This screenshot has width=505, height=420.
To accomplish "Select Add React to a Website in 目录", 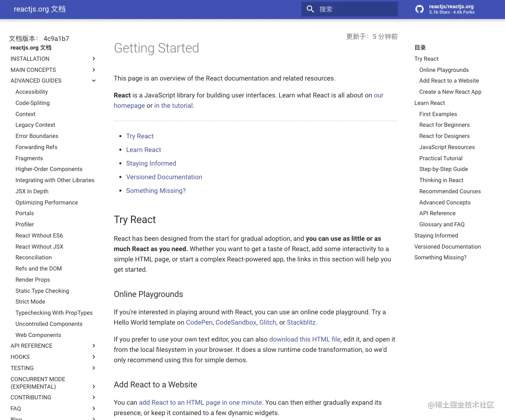I will [449, 81].
